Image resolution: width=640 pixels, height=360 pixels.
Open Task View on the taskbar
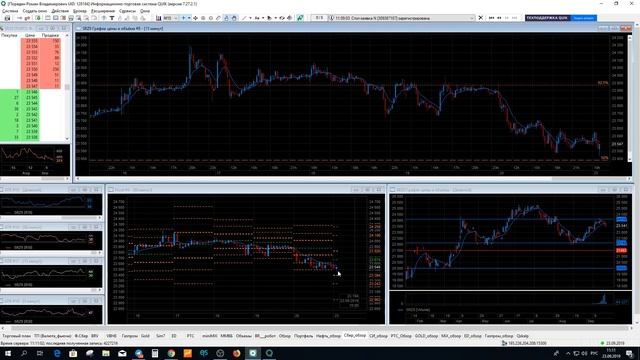tap(40, 353)
